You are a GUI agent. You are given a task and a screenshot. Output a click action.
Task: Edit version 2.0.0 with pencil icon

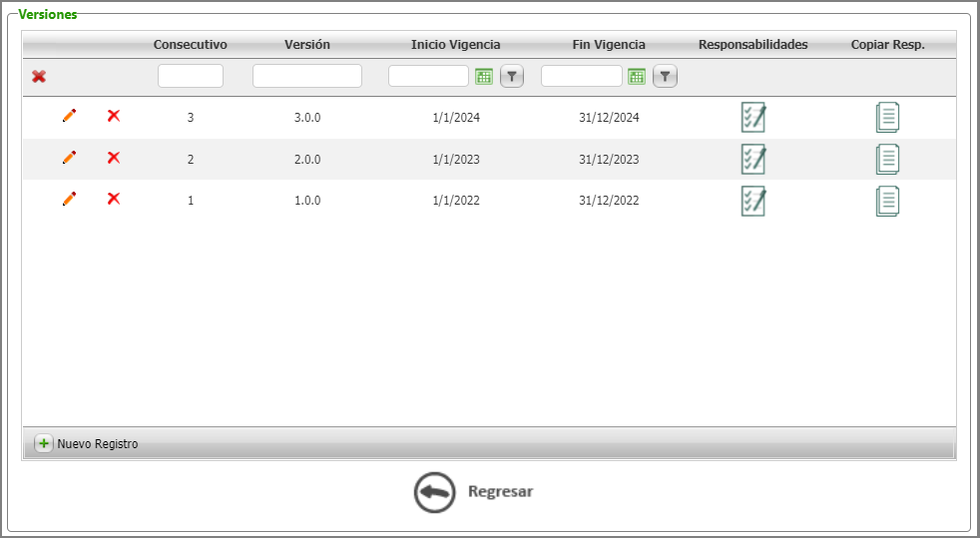coord(70,158)
